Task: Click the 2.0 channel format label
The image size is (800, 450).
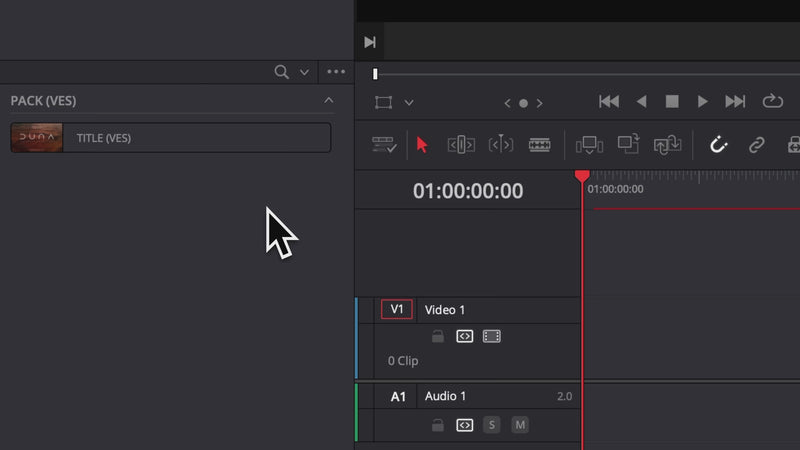Action: click(x=564, y=396)
